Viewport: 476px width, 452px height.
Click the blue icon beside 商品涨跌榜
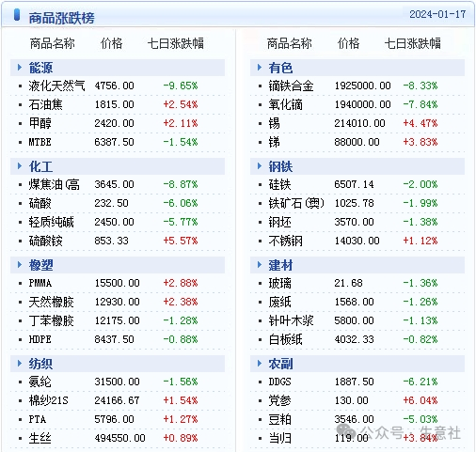[x=17, y=15]
